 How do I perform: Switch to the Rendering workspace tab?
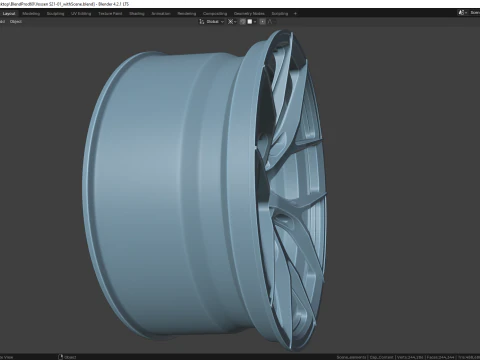[187, 14]
